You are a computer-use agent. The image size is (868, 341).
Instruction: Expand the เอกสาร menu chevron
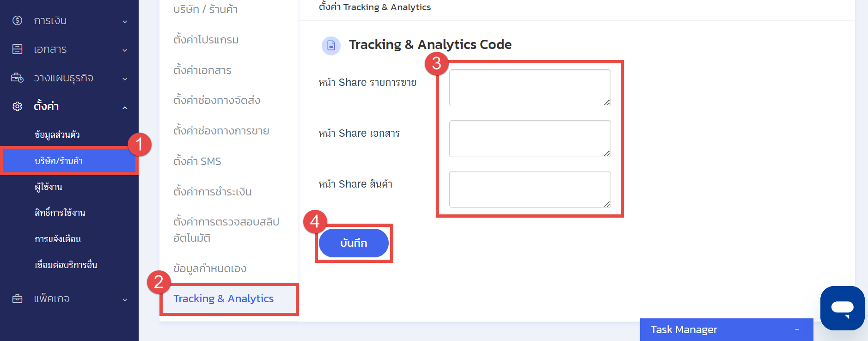click(125, 50)
